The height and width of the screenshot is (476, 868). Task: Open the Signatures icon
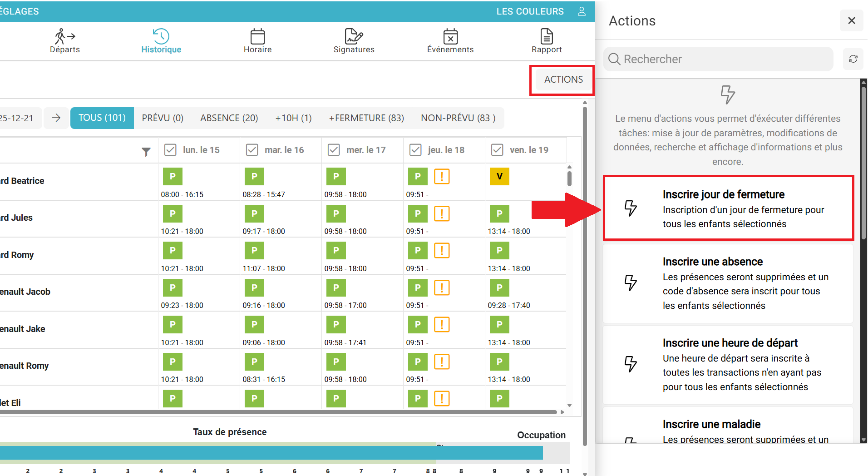[x=354, y=36]
